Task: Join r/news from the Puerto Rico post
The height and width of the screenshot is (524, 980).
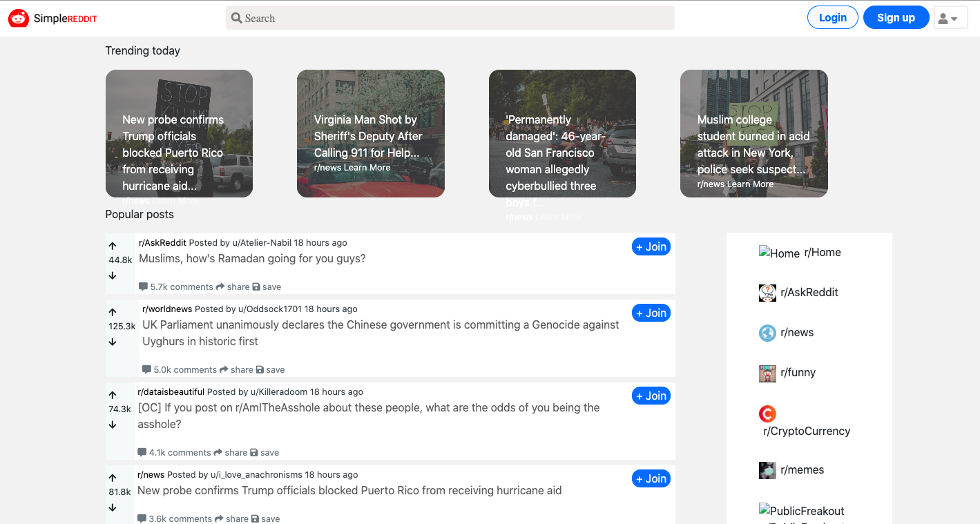Action: [651, 478]
